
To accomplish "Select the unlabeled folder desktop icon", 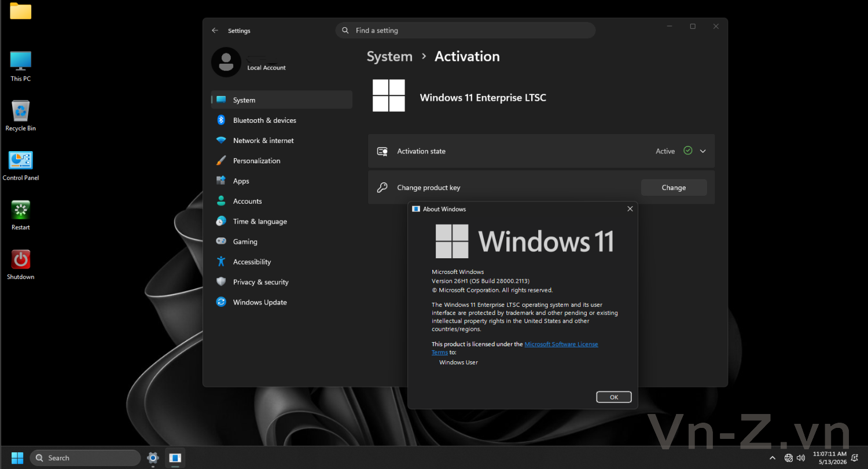I will pos(21,11).
